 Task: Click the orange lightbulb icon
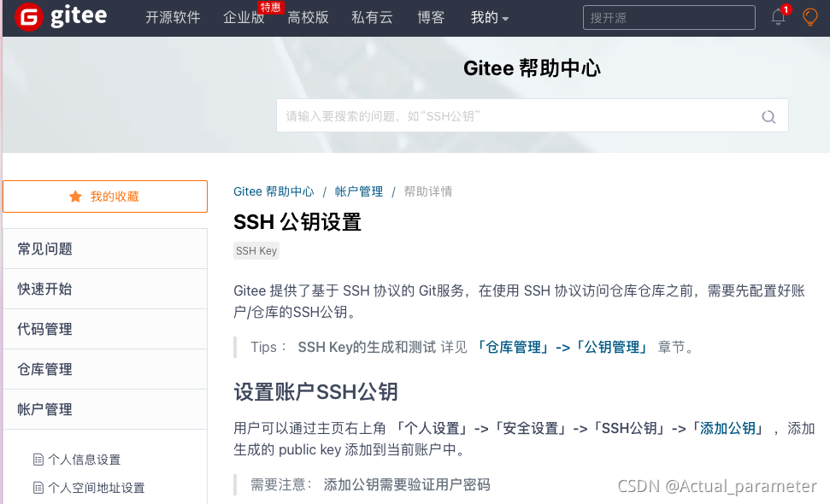[x=809, y=17]
